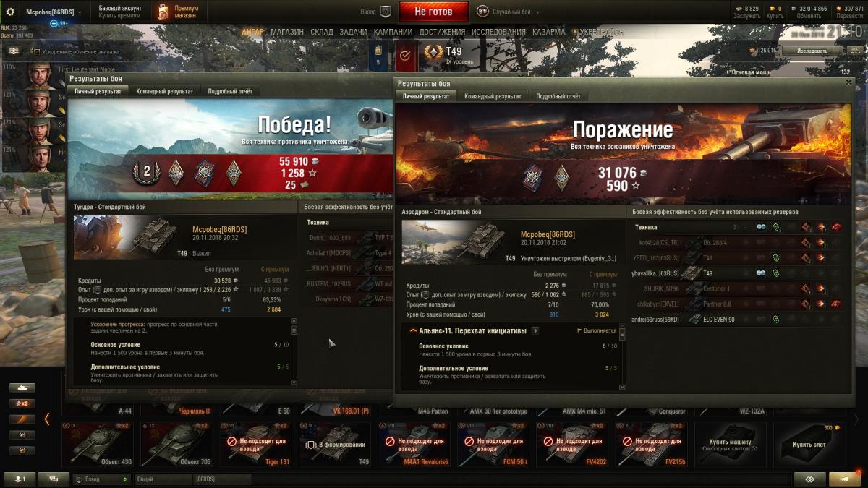The image size is (868, 488).
Task: Open the settings gear menu
Action: click(x=10, y=12)
